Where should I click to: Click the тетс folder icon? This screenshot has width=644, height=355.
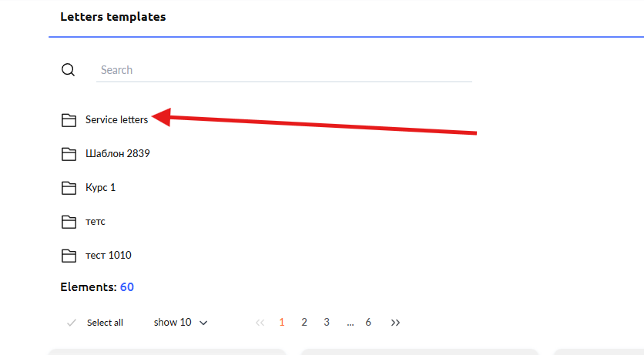[69, 222]
